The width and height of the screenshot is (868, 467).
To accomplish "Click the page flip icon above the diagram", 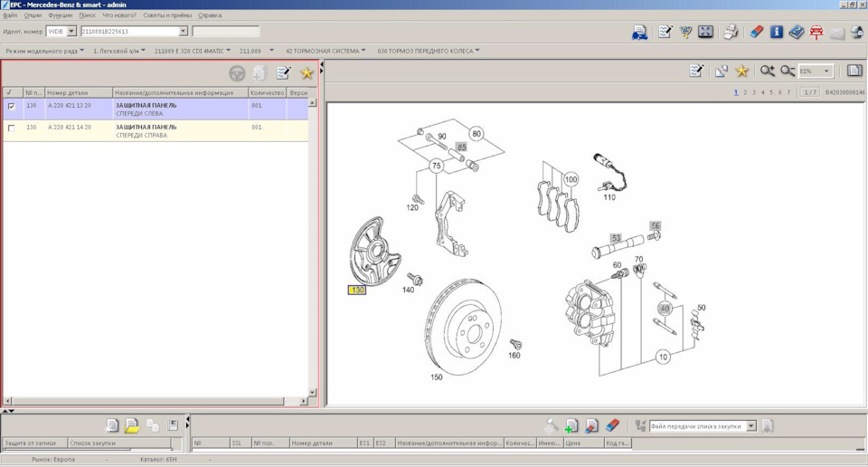I will pos(721,71).
